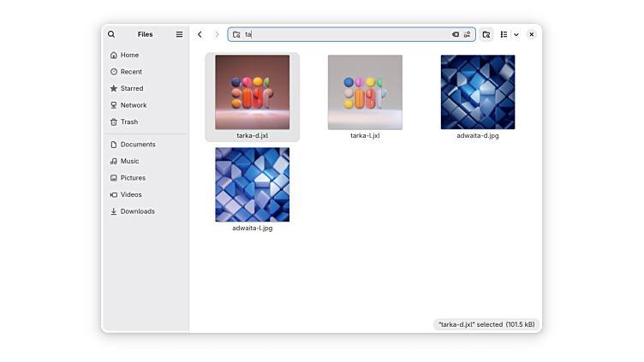Clear the search text field
The image size is (644, 362).
click(456, 34)
